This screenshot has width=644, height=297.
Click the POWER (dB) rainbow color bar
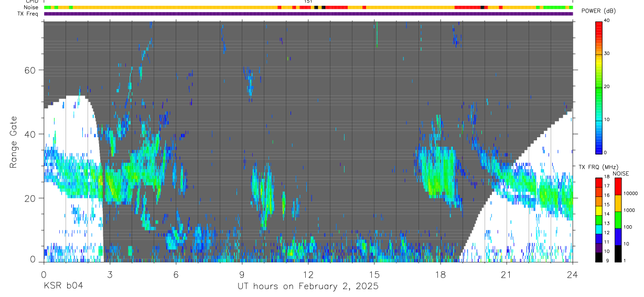[x=599, y=87]
